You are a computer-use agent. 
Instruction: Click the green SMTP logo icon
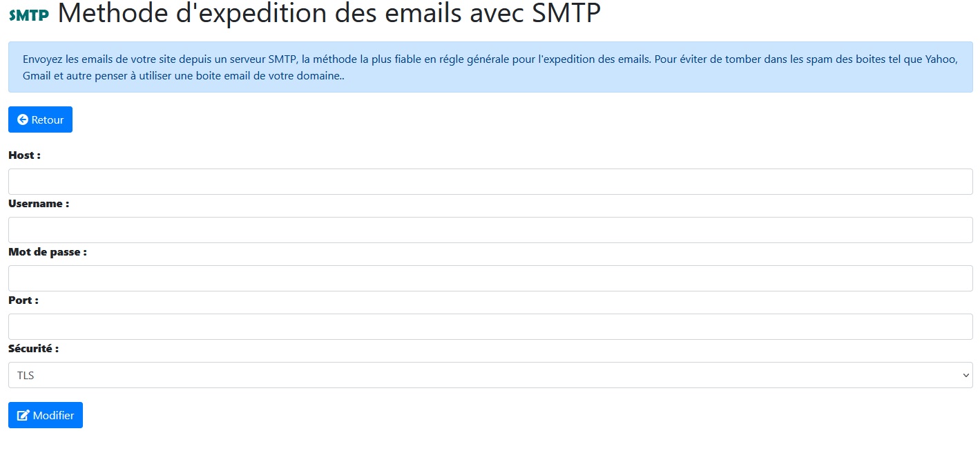(29, 15)
